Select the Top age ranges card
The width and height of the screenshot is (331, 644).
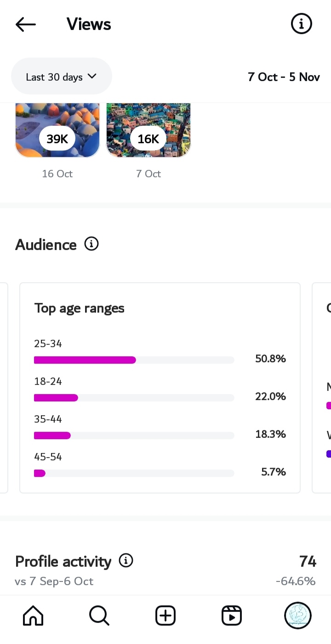[x=160, y=308]
